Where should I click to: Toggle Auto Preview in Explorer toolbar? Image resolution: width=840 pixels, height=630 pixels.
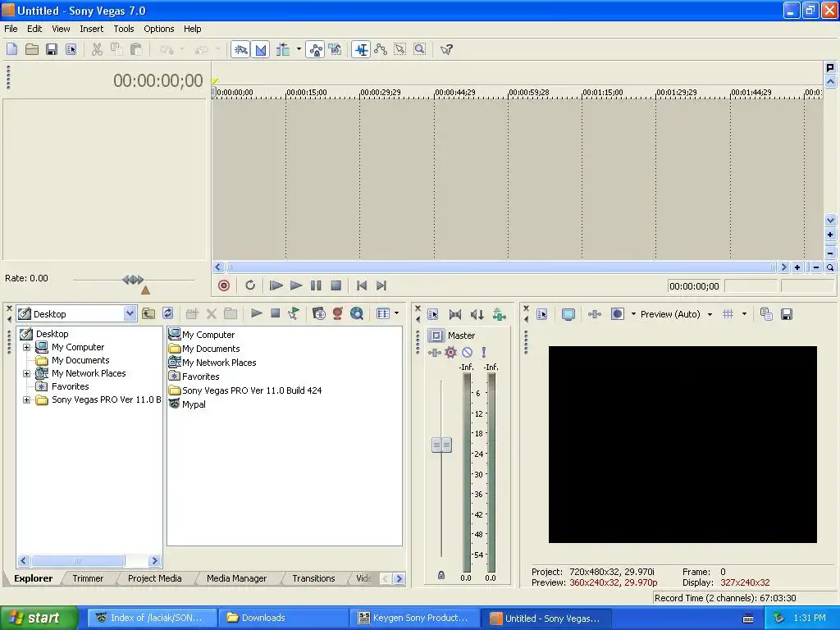[293, 314]
